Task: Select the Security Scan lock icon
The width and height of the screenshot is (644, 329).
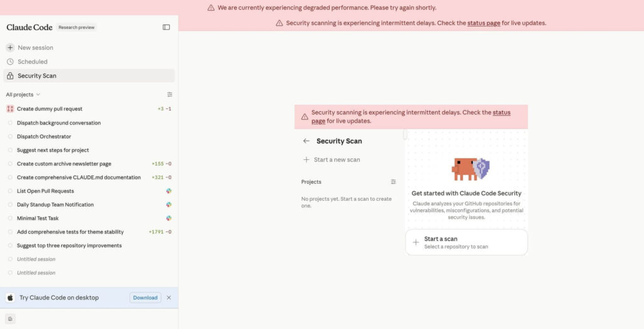Action: click(x=10, y=75)
